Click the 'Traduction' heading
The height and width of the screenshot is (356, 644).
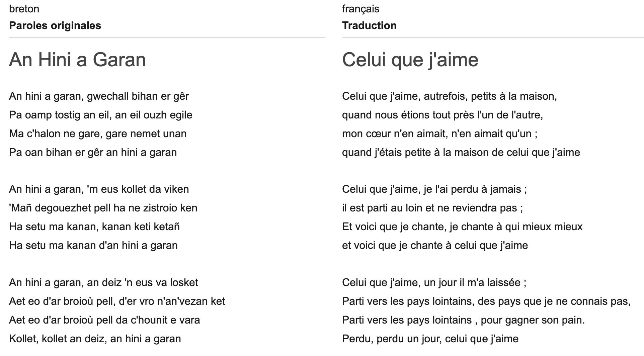(369, 25)
